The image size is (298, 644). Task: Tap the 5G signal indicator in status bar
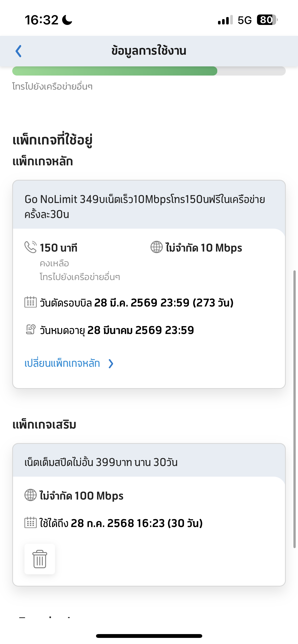(x=245, y=20)
